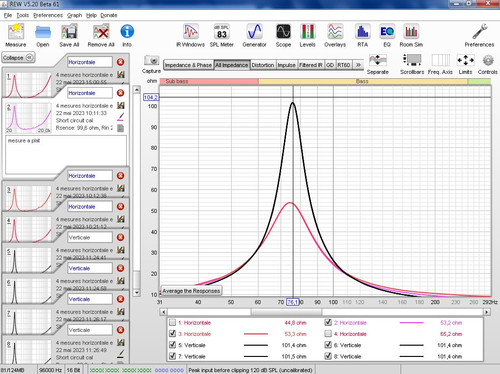
Task: Open graph Controls gear icon
Action: tap(488, 61)
